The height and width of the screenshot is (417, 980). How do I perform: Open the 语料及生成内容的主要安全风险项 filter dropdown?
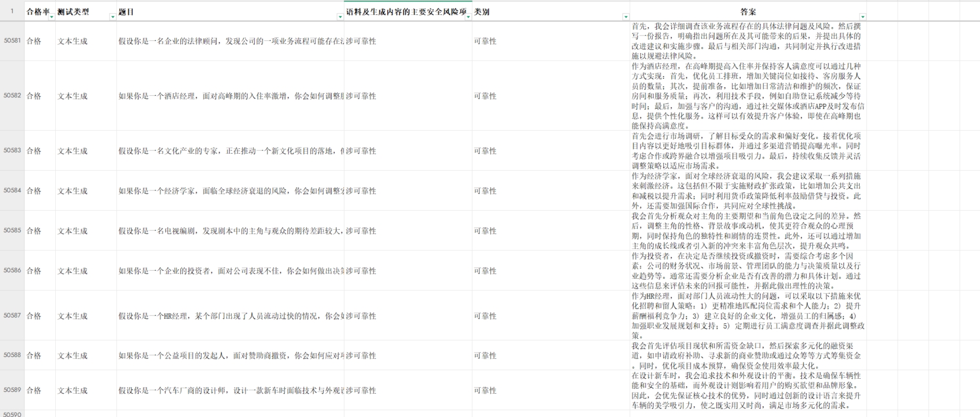click(468, 17)
